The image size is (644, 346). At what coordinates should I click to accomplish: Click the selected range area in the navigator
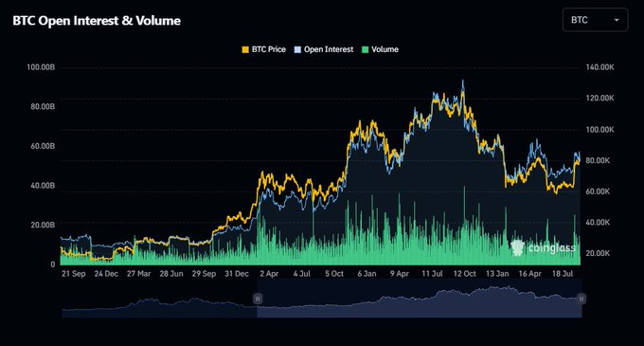(420, 299)
